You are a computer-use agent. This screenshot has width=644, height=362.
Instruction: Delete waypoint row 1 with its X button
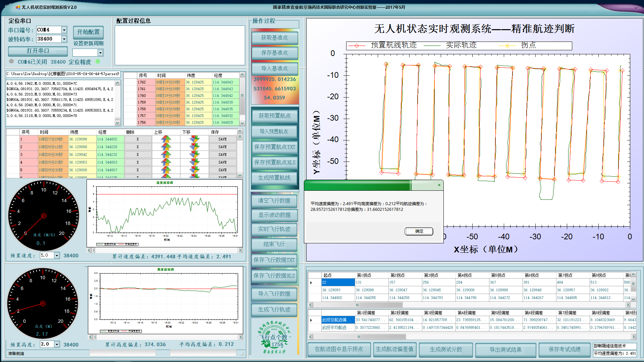138,139
